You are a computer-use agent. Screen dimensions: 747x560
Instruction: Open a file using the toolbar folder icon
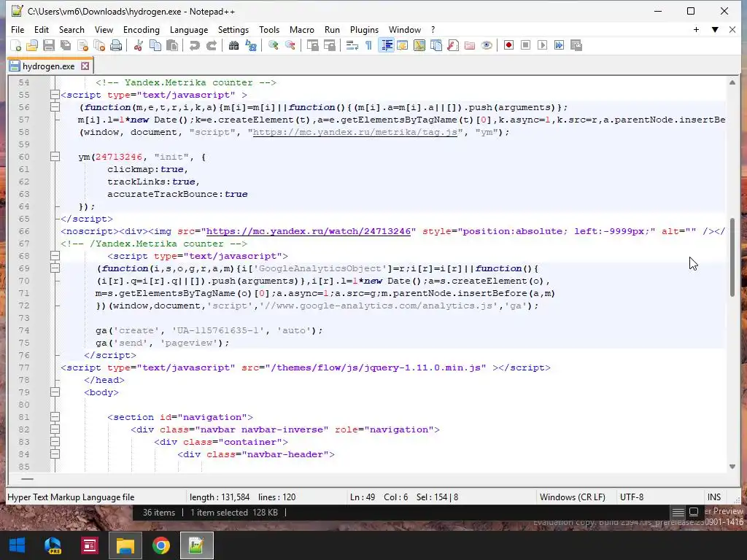point(32,45)
